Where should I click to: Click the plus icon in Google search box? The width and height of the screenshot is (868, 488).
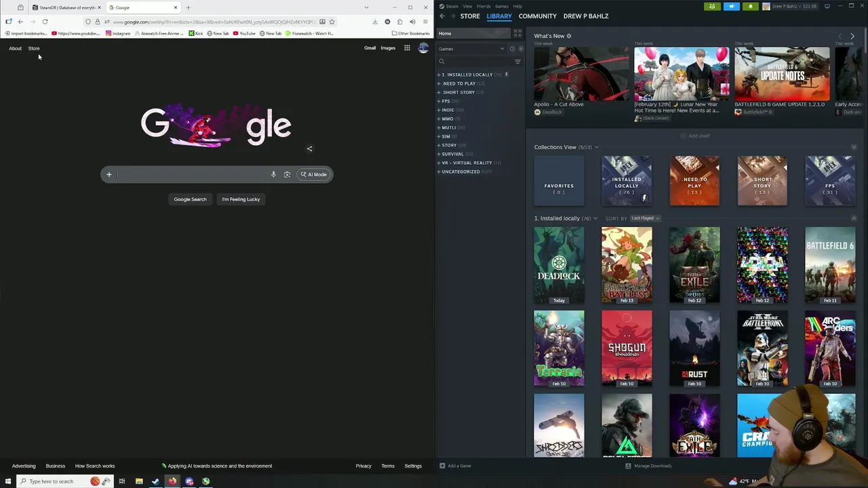[108, 174]
